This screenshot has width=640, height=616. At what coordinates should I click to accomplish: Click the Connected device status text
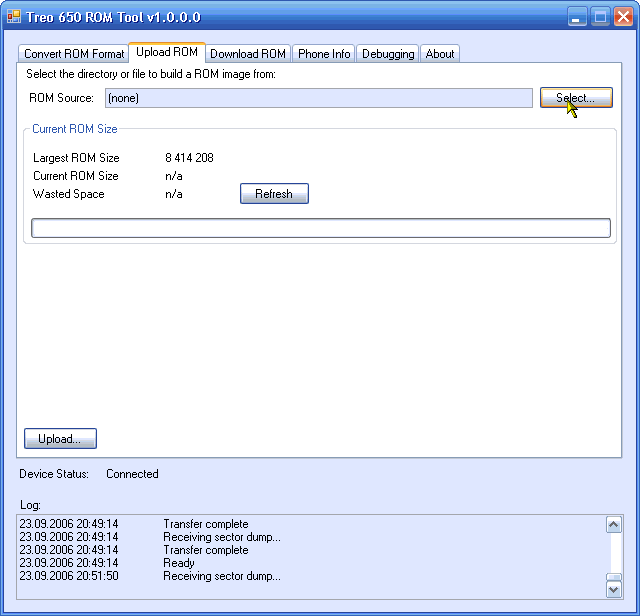[x=132, y=474]
